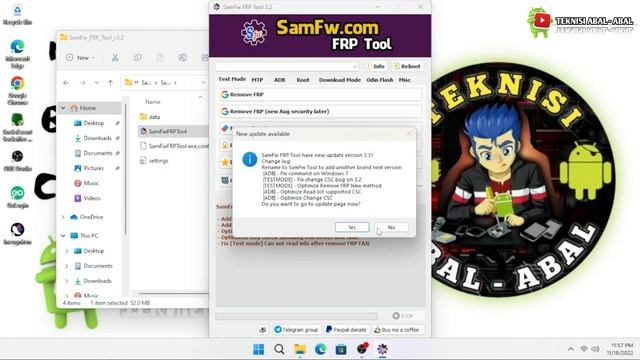Go up one folder in File Explorer
This screenshot has width=640, height=360.
(x=110, y=83)
